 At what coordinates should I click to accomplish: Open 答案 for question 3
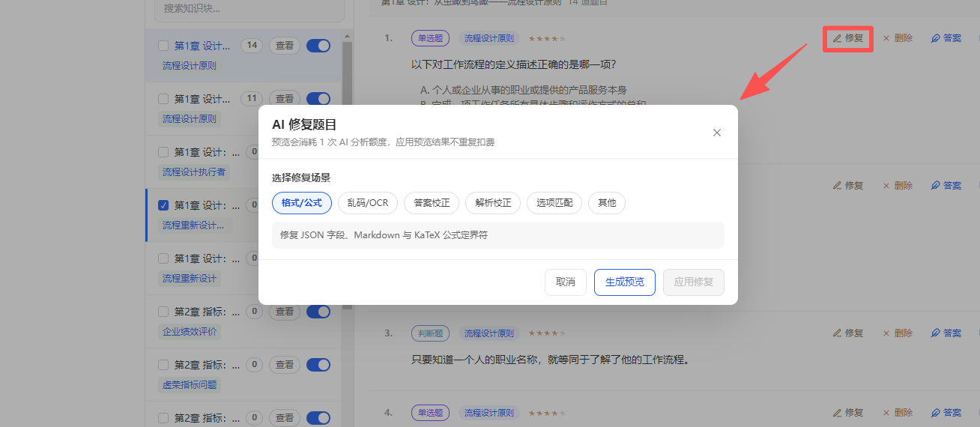coord(946,333)
